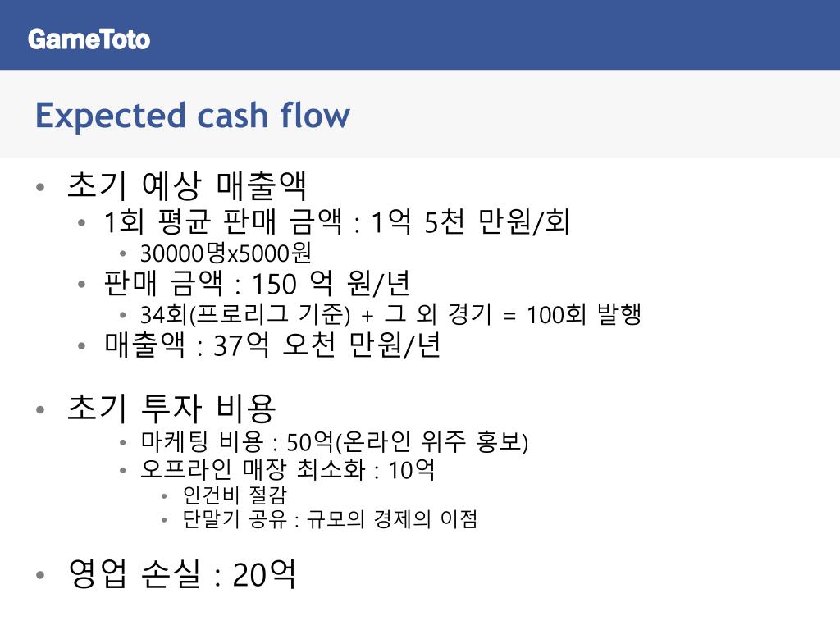Click the 30000명x5000원 sub-item text
Screen dimensions: 840x630
pos(226,253)
